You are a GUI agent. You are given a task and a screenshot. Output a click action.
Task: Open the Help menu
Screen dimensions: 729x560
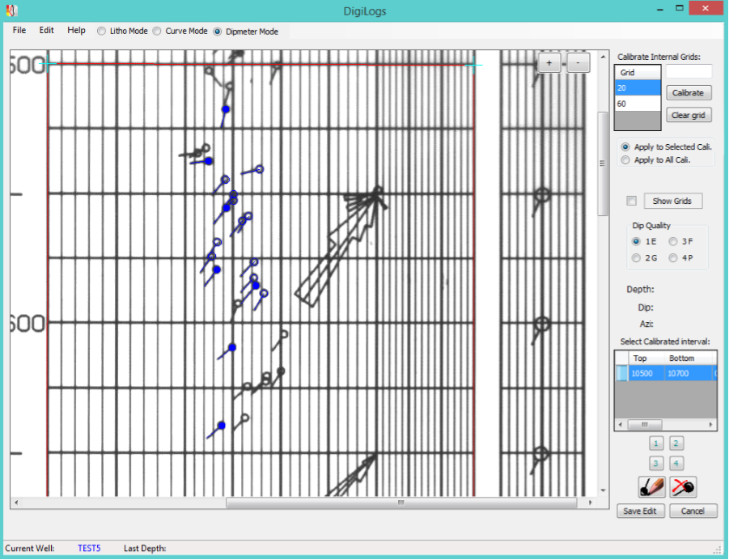click(x=76, y=31)
